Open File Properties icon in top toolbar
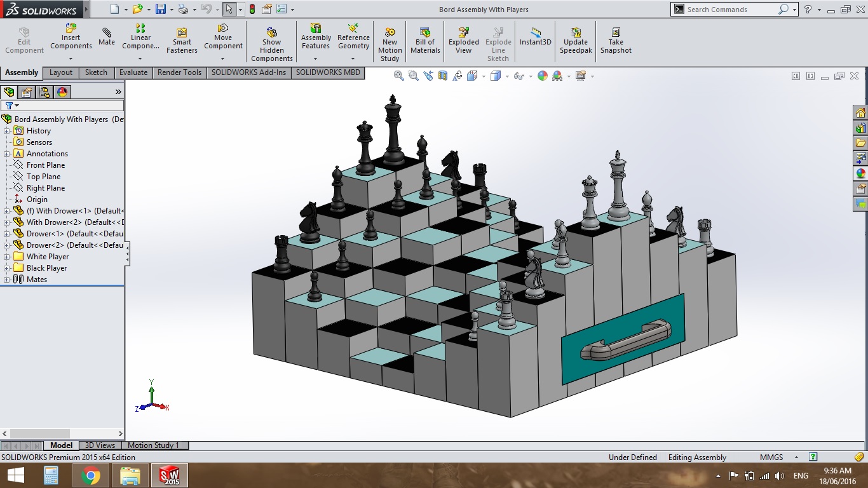This screenshot has width=868, height=488. pyautogui.click(x=267, y=10)
